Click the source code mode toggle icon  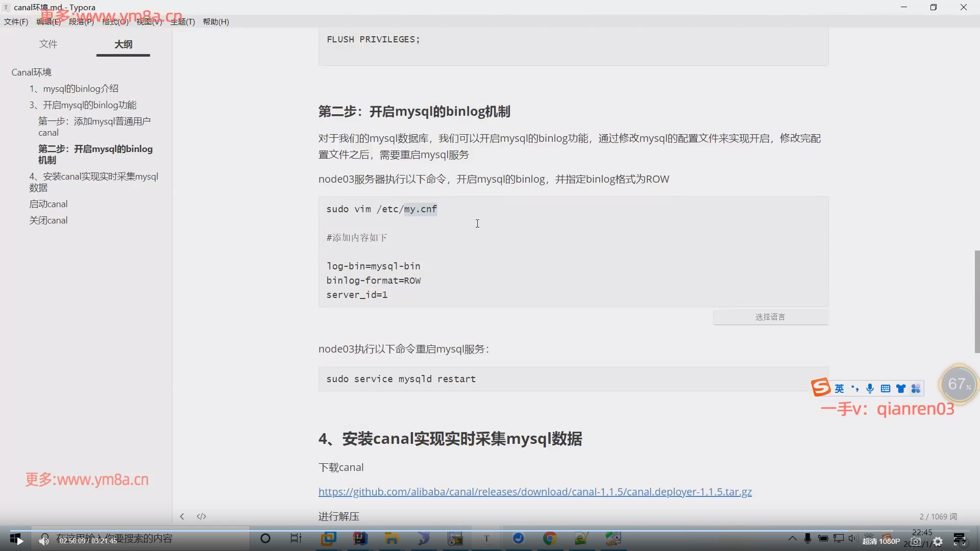(x=202, y=516)
